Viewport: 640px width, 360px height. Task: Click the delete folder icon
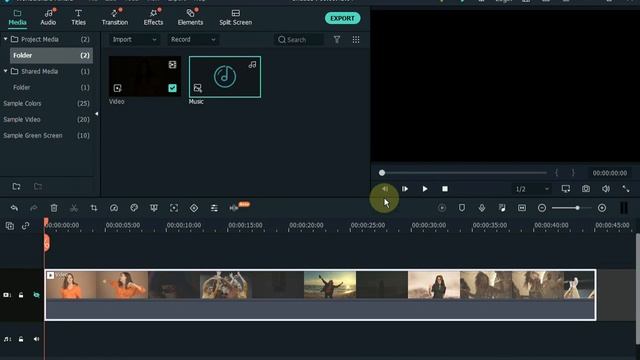click(x=38, y=187)
